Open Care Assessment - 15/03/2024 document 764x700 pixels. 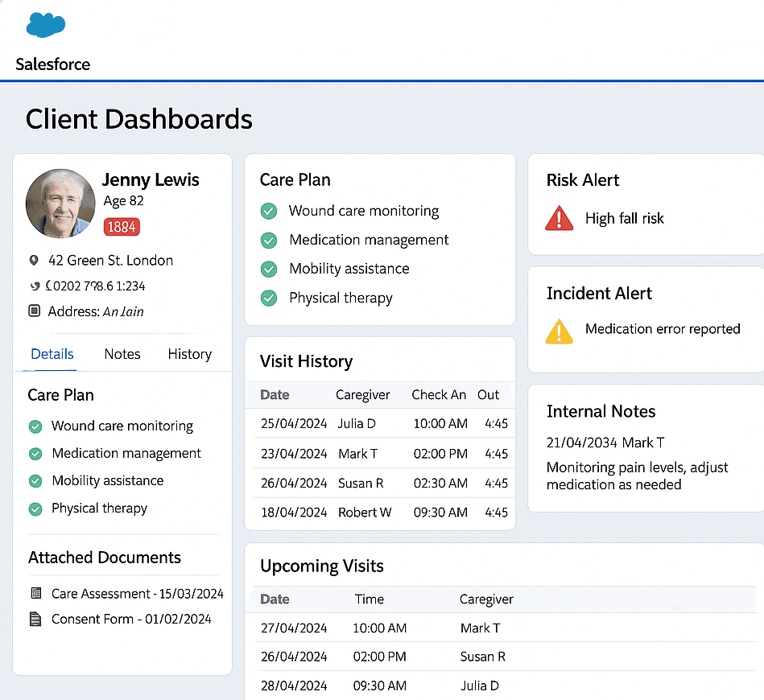click(x=138, y=594)
